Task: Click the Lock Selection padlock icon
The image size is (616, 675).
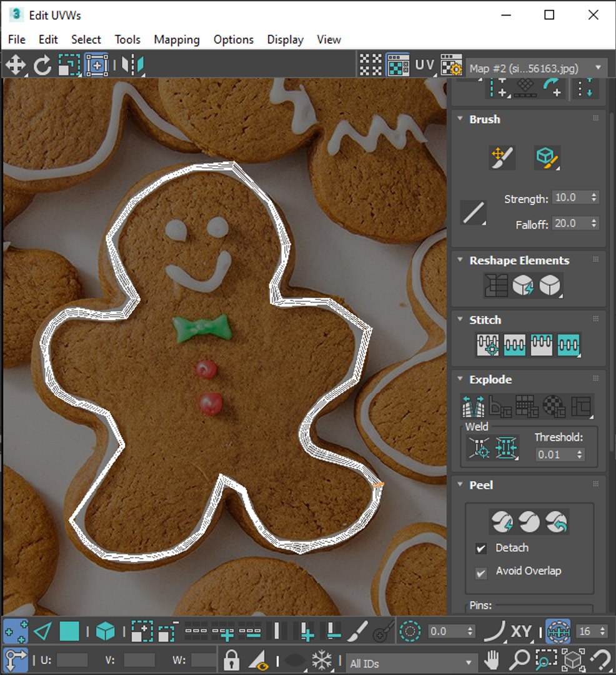Action: click(x=231, y=659)
